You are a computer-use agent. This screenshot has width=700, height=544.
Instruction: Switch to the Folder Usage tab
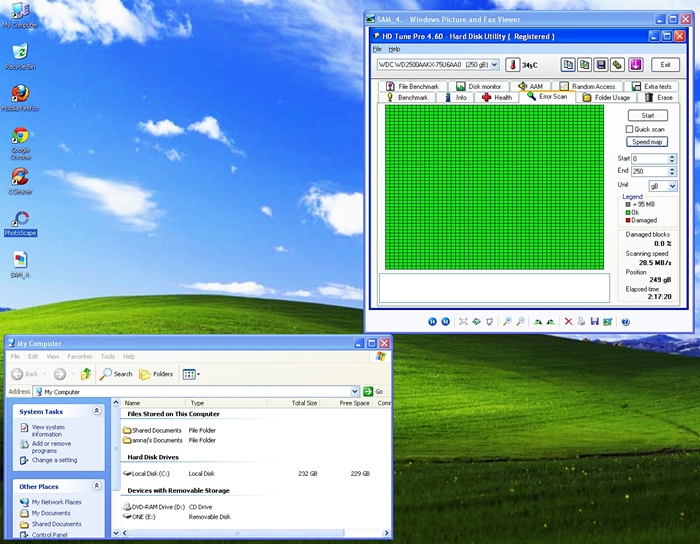606,97
